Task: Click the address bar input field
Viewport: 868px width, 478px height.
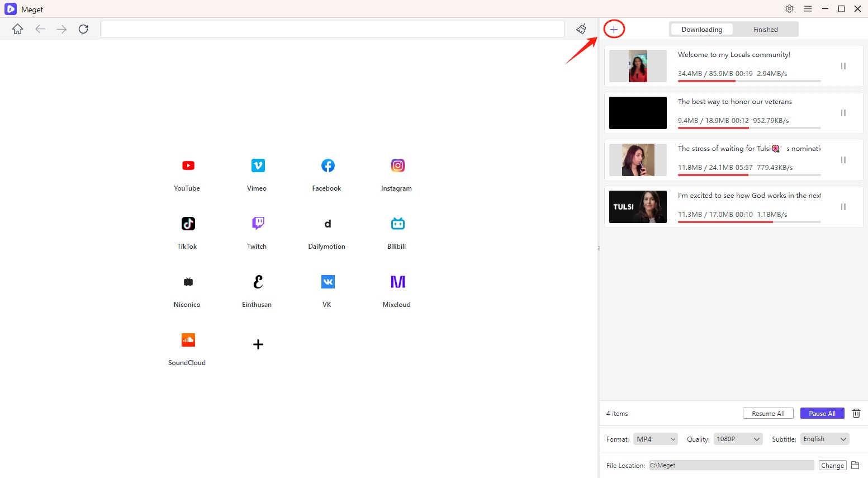Action: click(332, 29)
